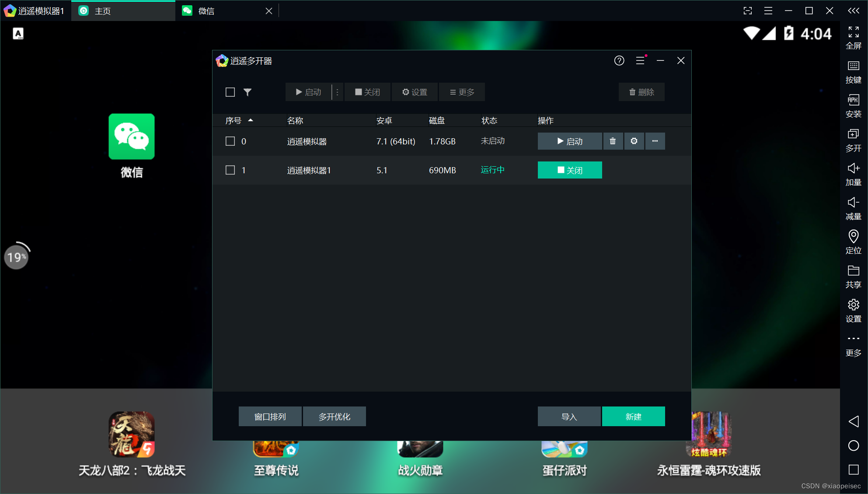
Task: Close running emulator with green 关闭 button
Action: (x=569, y=170)
